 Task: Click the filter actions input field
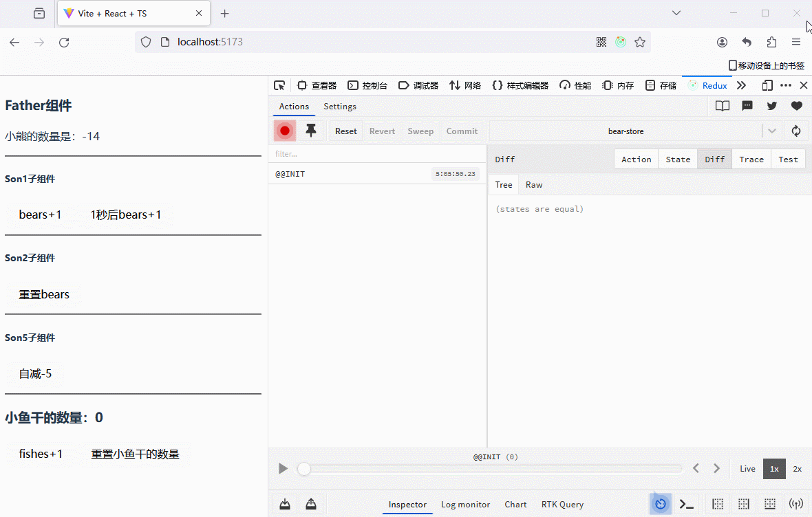[377, 154]
